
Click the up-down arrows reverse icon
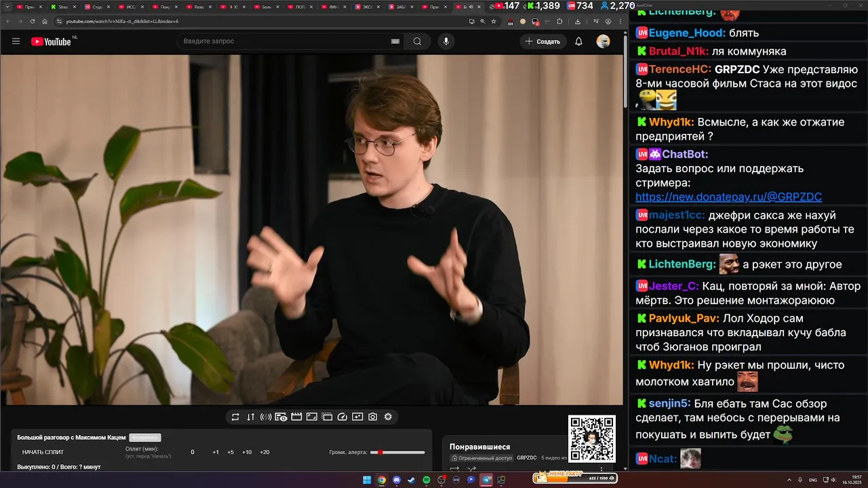click(251, 417)
